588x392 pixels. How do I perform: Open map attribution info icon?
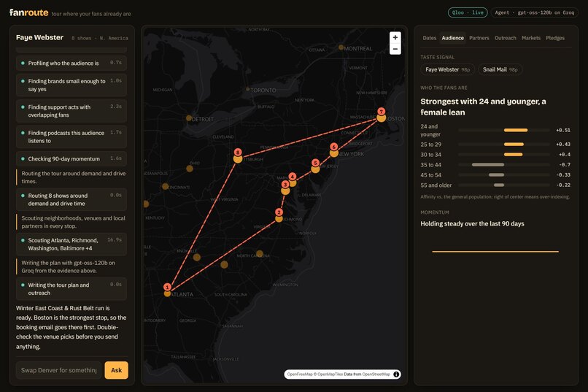click(396, 374)
